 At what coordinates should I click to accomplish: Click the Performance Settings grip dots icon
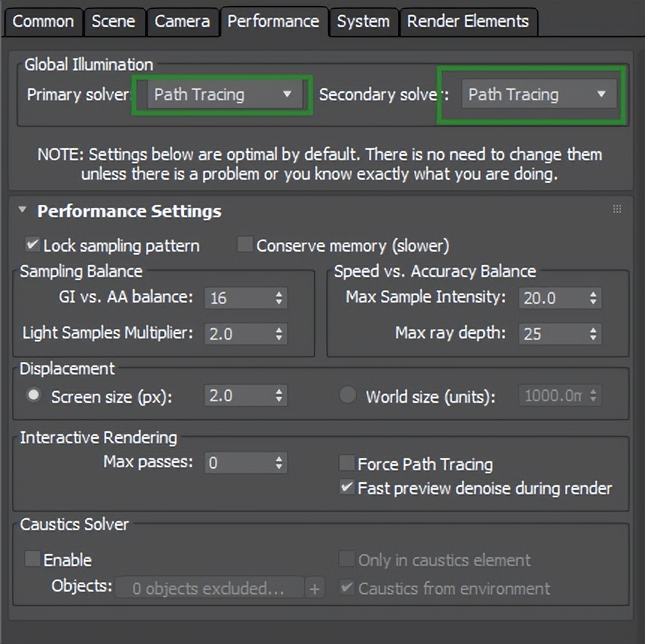[x=618, y=207]
